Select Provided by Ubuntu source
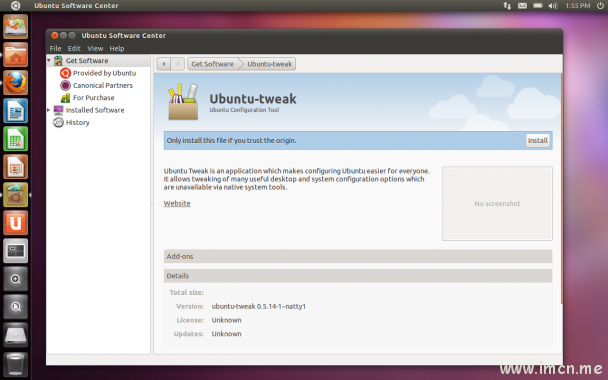The height and width of the screenshot is (380, 608). click(104, 73)
